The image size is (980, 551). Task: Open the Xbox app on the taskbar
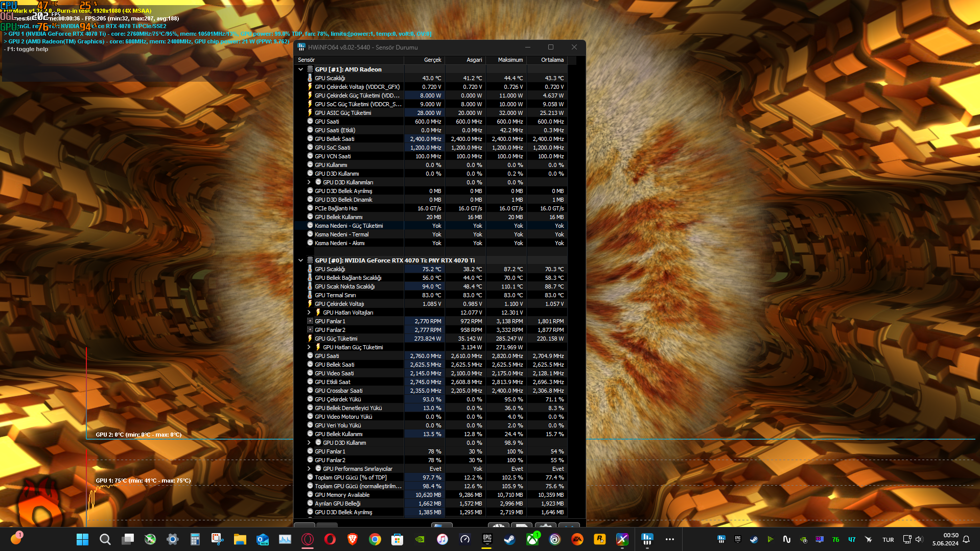point(532,539)
